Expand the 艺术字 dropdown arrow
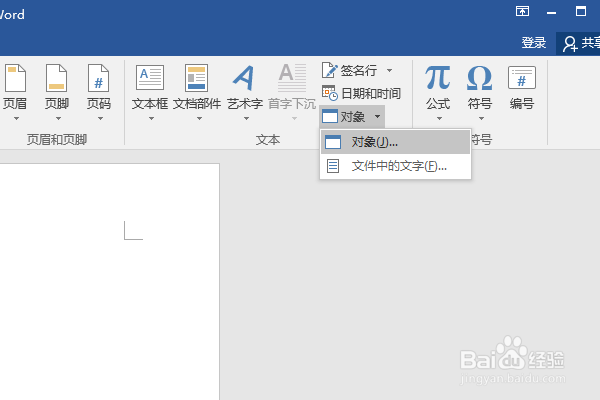 [x=246, y=119]
